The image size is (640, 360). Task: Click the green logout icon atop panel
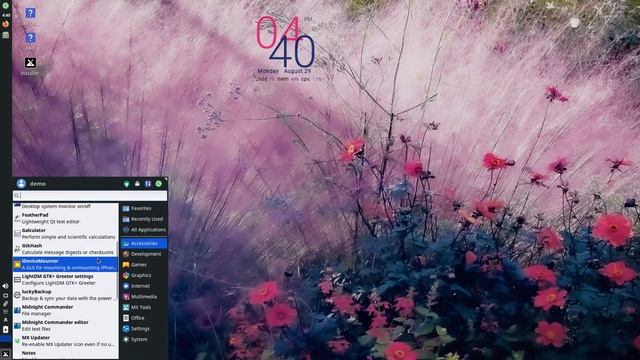pos(5,6)
